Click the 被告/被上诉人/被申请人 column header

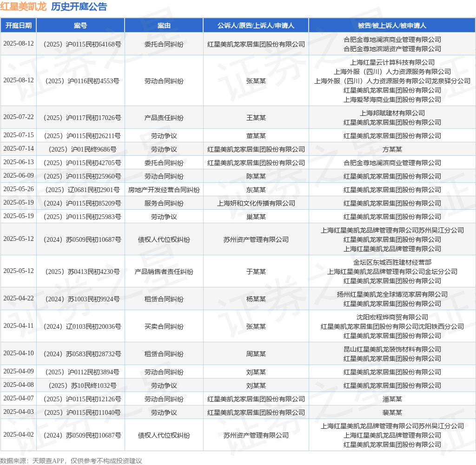[392, 26]
